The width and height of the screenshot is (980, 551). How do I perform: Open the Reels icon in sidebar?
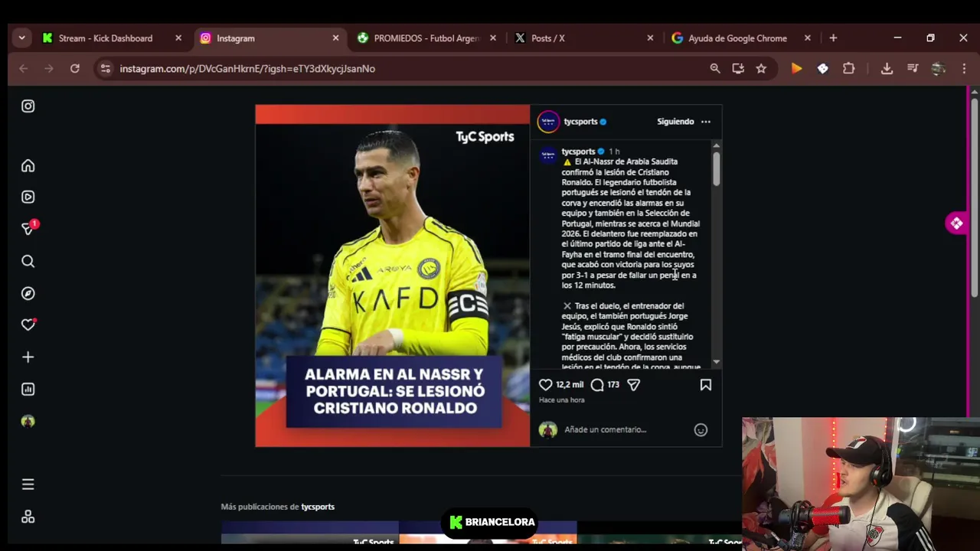28,197
